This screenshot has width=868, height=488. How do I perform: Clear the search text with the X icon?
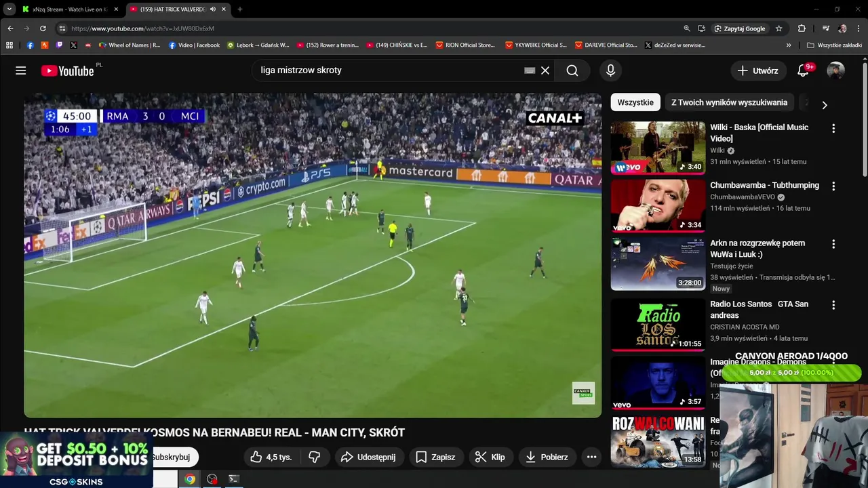click(x=545, y=70)
